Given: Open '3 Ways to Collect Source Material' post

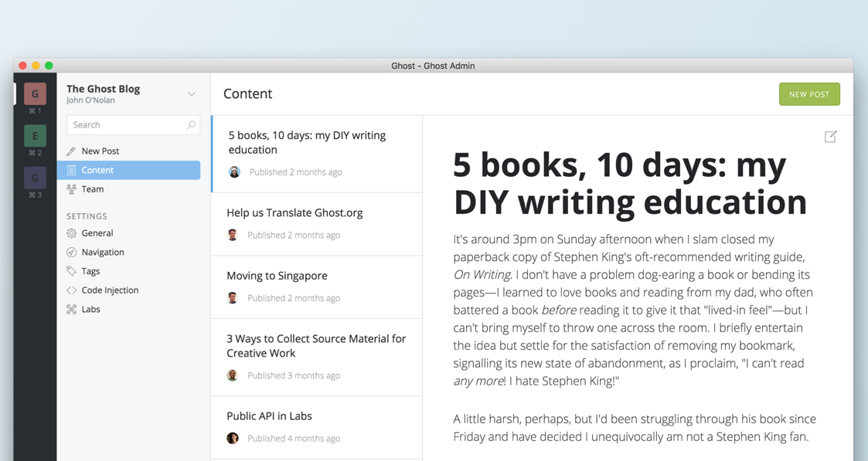Looking at the screenshot, I should (x=317, y=358).
